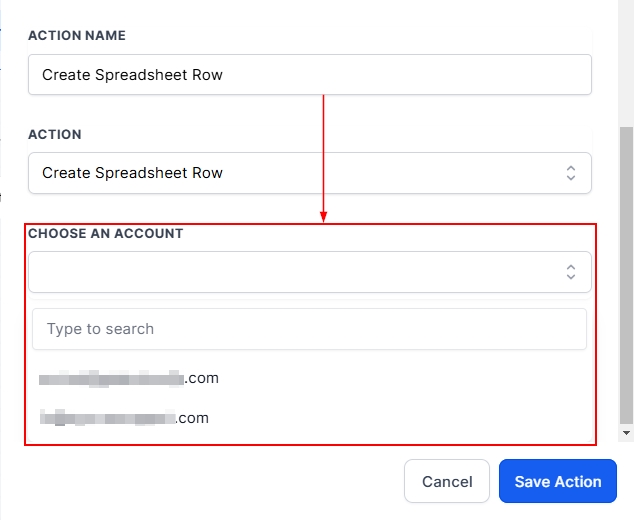The height and width of the screenshot is (520, 634).
Task: Focus the Action Name text field
Action: pos(310,74)
